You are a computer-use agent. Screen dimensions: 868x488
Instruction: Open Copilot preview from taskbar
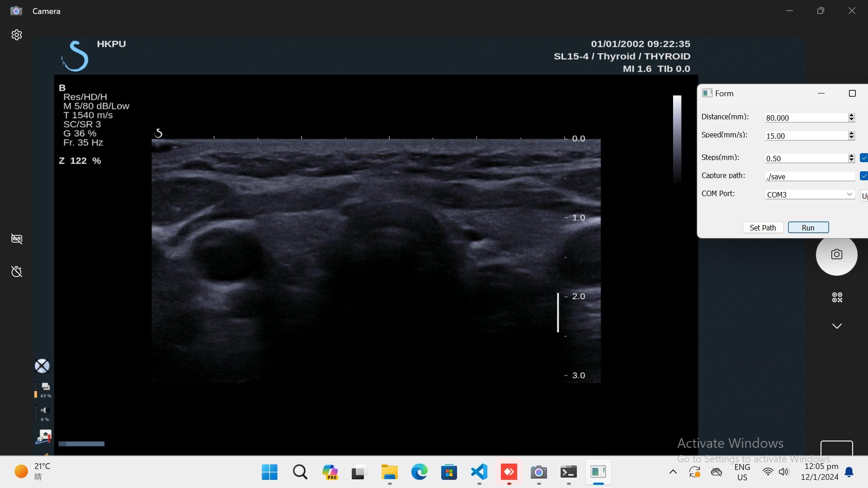click(x=330, y=472)
